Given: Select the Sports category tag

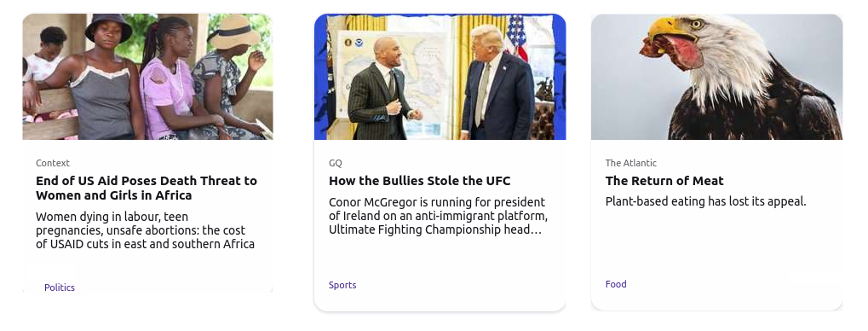Looking at the screenshot, I should pyautogui.click(x=342, y=285).
